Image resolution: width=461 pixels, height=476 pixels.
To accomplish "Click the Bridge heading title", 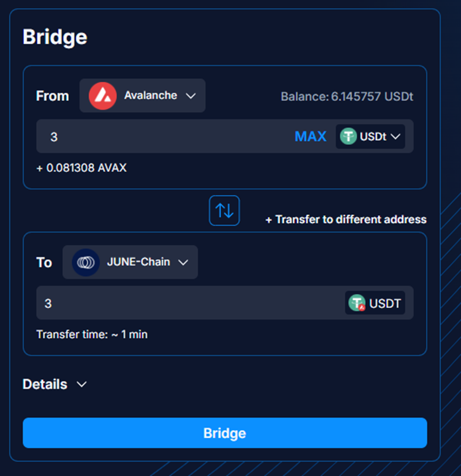I will click(x=55, y=37).
